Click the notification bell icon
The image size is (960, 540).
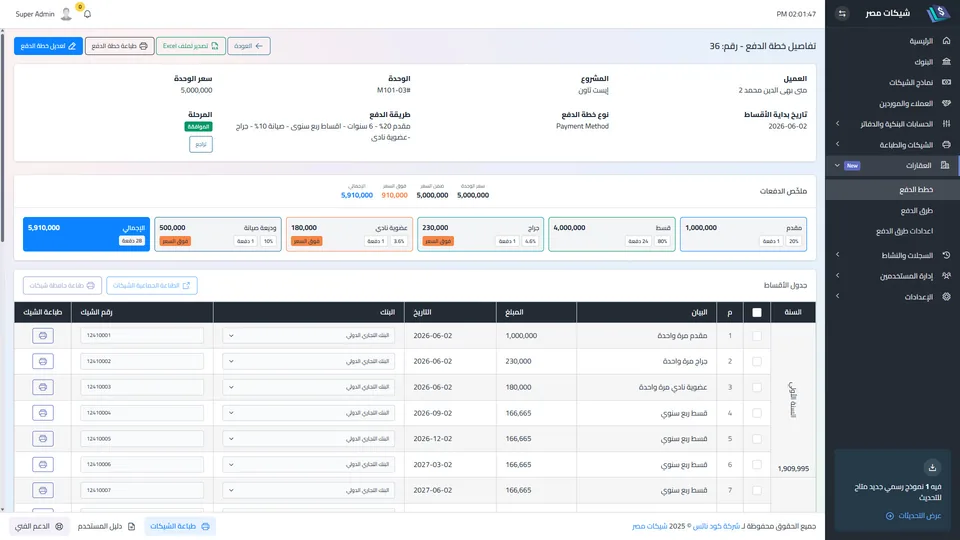point(87,14)
